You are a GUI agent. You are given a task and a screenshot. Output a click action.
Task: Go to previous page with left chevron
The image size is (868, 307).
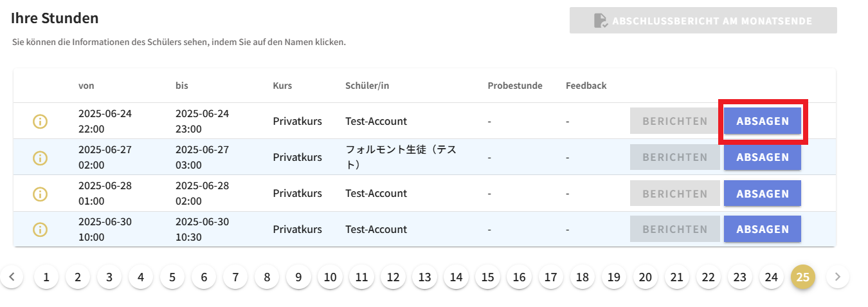pyautogui.click(x=12, y=277)
